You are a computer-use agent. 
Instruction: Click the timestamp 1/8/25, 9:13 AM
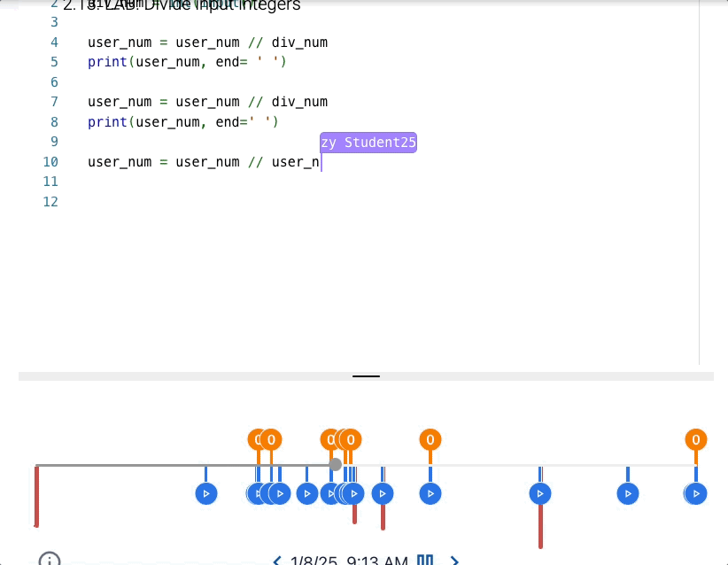pos(349,561)
